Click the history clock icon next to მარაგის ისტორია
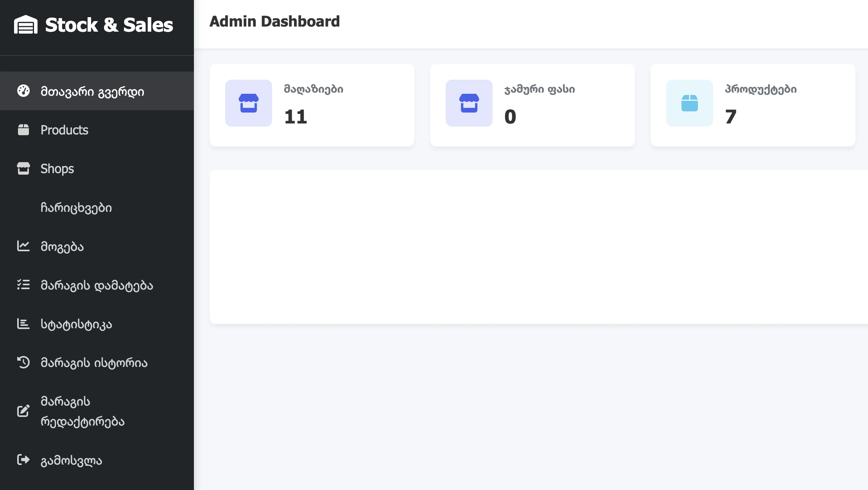The height and width of the screenshot is (490, 868). [23, 363]
